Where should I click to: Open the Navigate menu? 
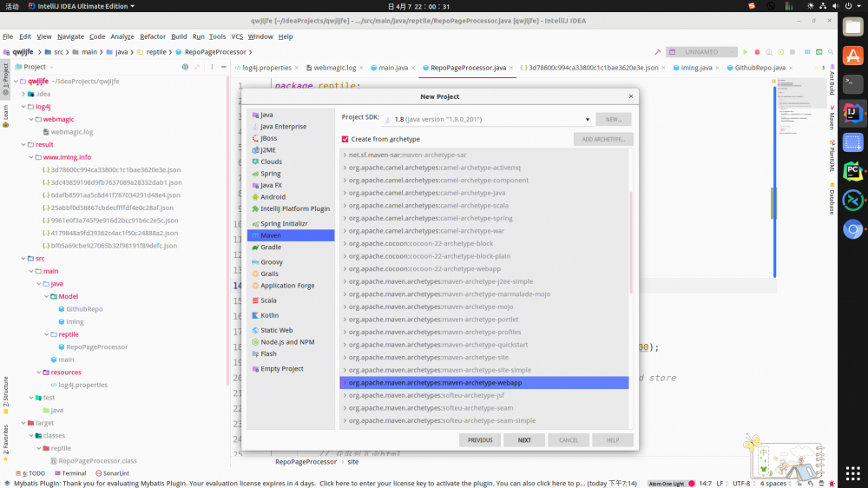(x=70, y=36)
